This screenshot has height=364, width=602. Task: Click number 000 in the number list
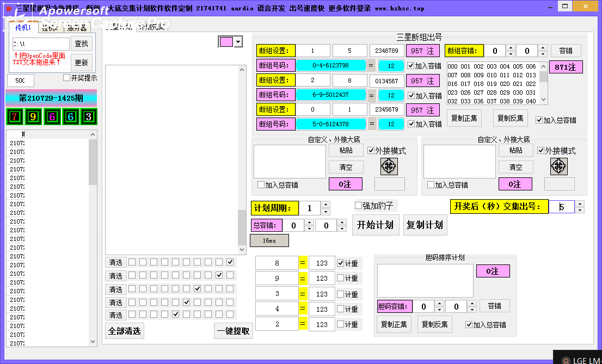tap(453, 66)
